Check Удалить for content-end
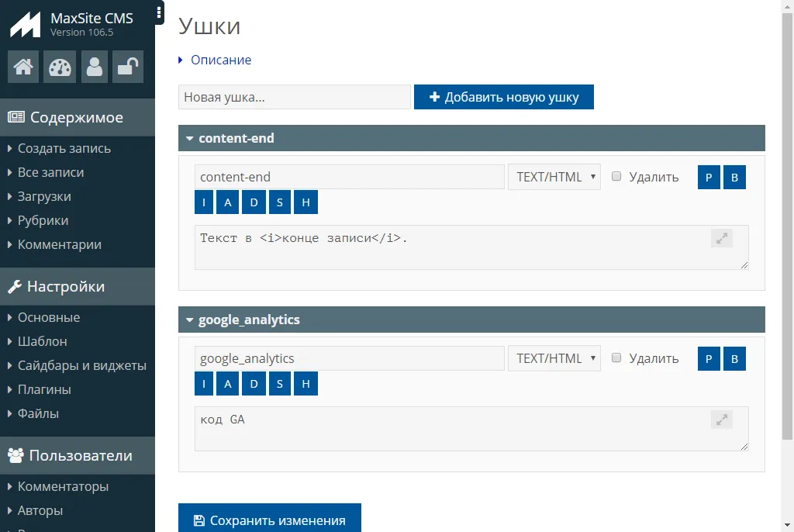794x532 pixels. click(x=617, y=176)
